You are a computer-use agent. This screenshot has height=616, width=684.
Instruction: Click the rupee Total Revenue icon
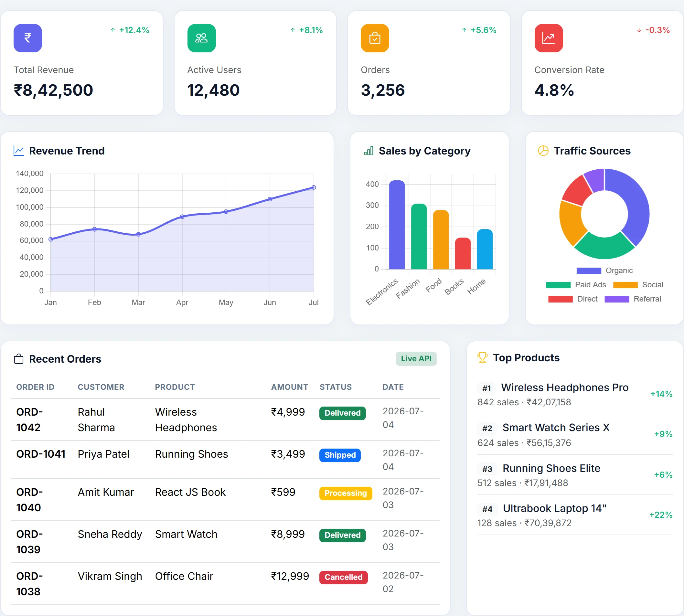click(x=28, y=38)
